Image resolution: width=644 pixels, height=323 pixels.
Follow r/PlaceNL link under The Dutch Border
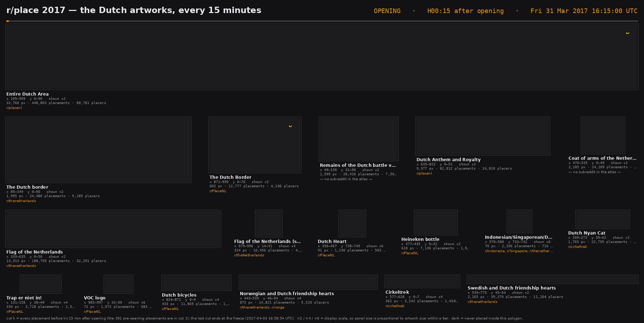pyautogui.click(x=218, y=191)
